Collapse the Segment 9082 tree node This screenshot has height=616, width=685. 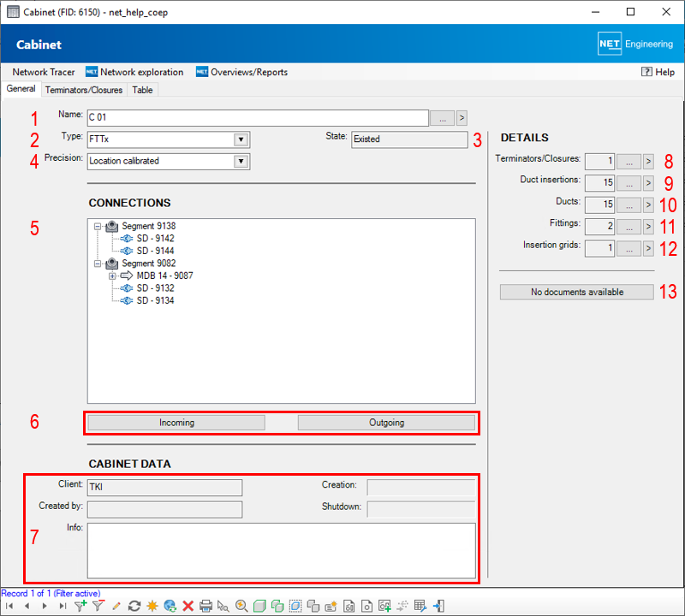point(98,264)
